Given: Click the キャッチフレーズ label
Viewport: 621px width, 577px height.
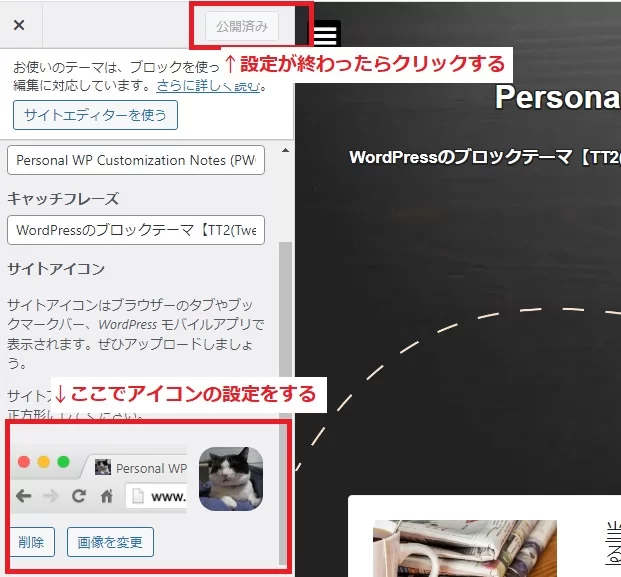Looking at the screenshot, I should [x=63, y=198].
